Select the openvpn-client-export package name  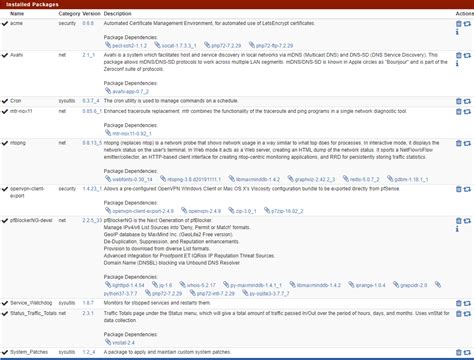pyautogui.click(x=27, y=192)
